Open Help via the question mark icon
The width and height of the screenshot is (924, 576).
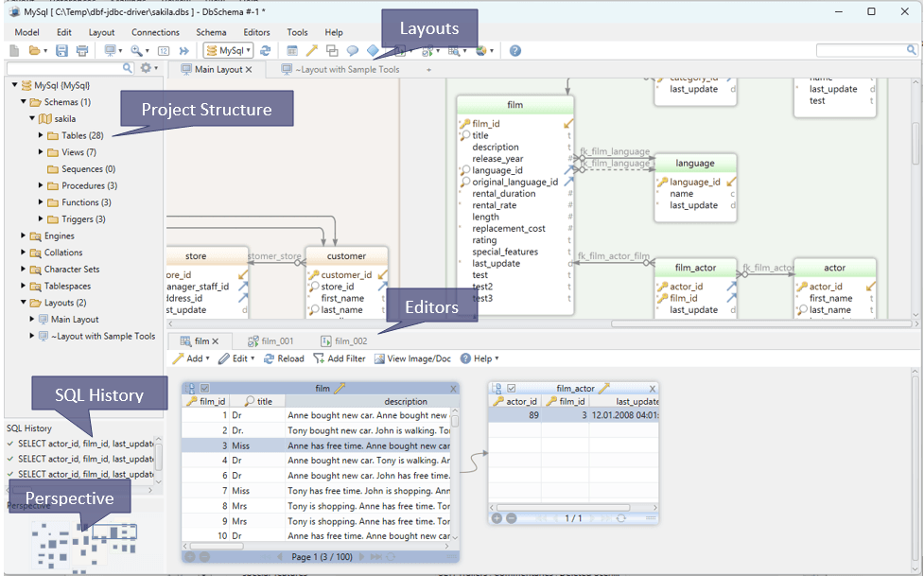(x=514, y=51)
